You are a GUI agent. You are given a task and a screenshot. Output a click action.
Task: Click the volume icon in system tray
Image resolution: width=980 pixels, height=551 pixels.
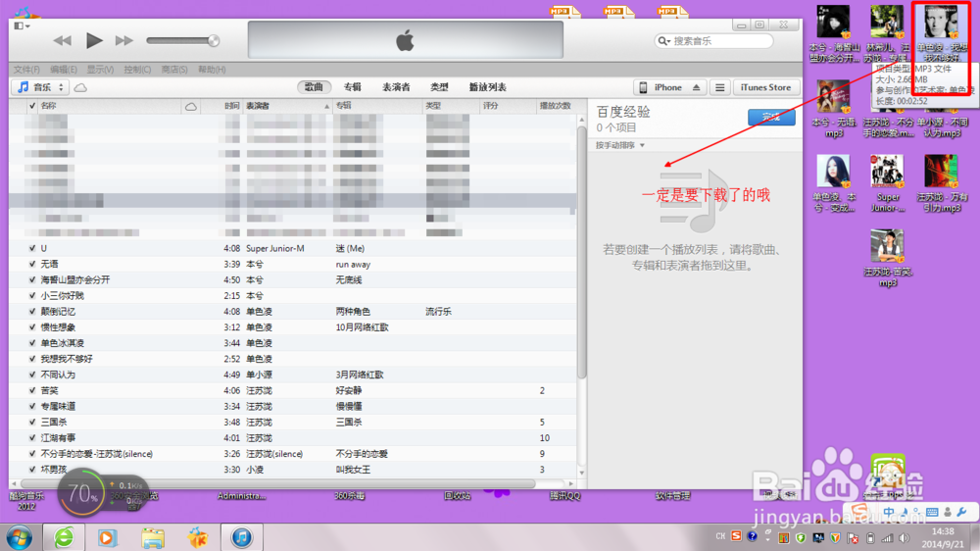[904, 538]
